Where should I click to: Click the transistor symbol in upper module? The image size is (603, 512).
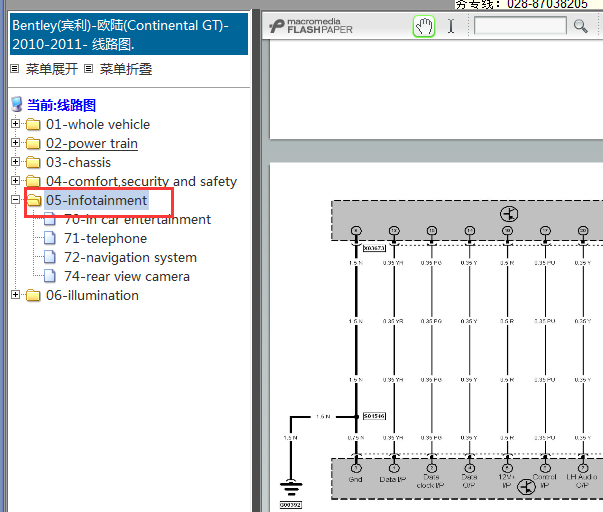509,214
